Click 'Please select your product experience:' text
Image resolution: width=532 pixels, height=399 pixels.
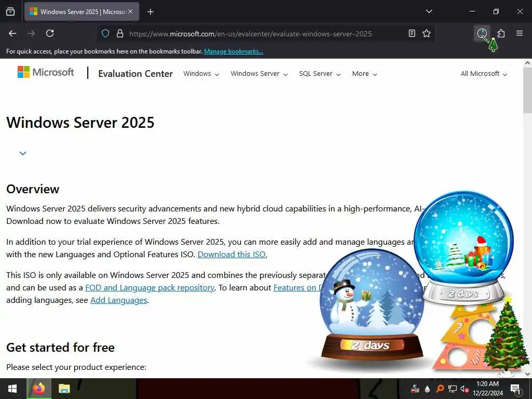pos(76,367)
